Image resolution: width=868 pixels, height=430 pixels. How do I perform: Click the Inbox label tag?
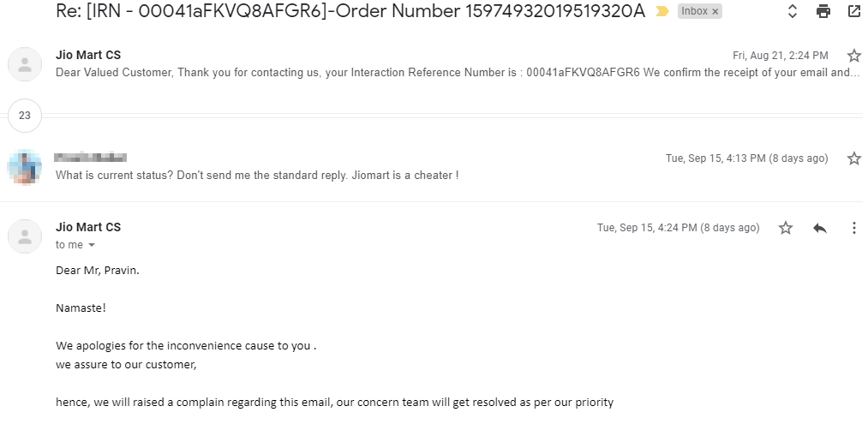coord(694,11)
